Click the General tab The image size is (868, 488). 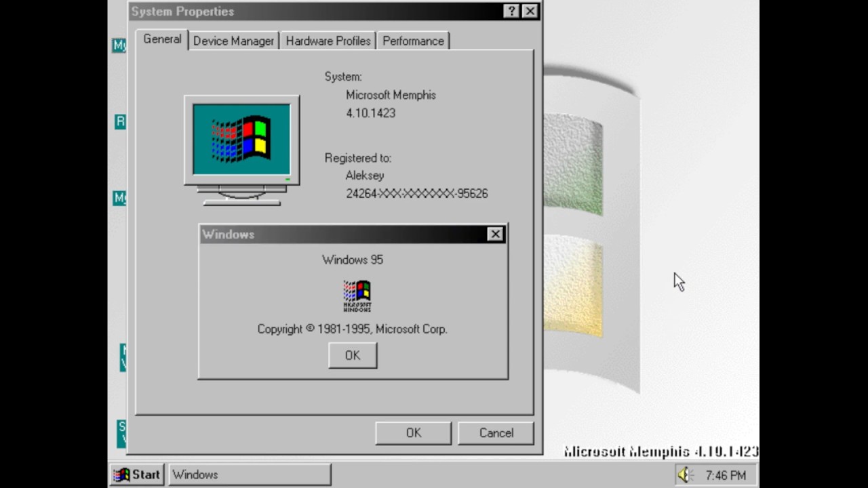pyautogui.click(x=162, y=39)
